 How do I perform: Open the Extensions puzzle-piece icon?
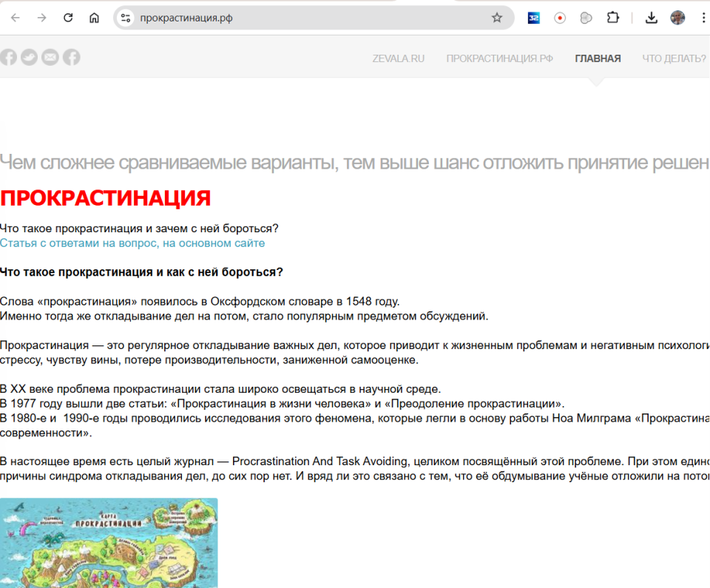[613, 17]
